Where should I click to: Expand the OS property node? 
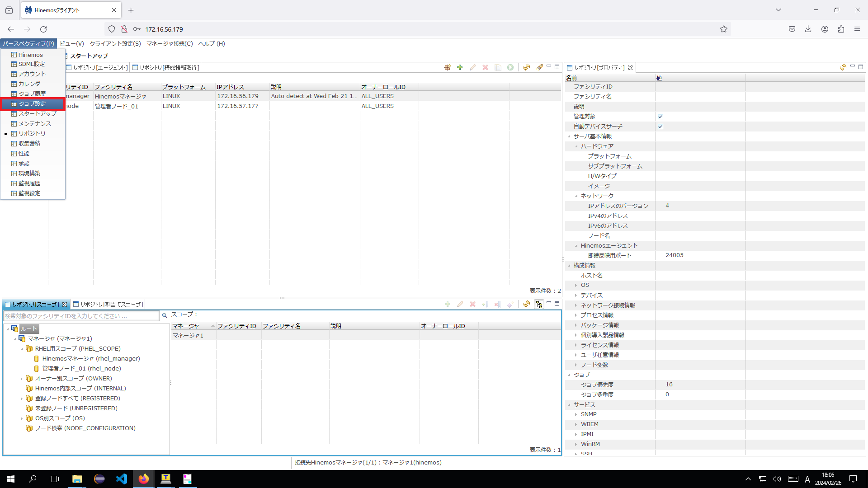576,285
